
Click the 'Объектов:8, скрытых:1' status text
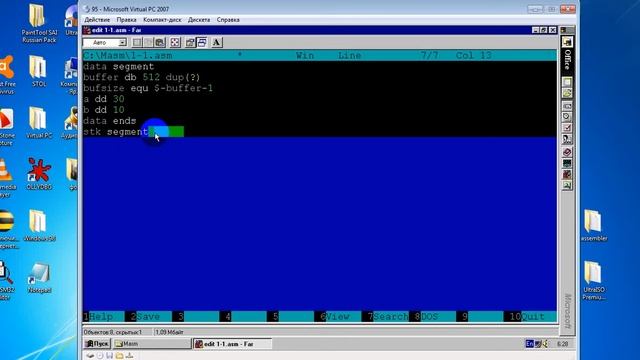click(x=113, y=332)
